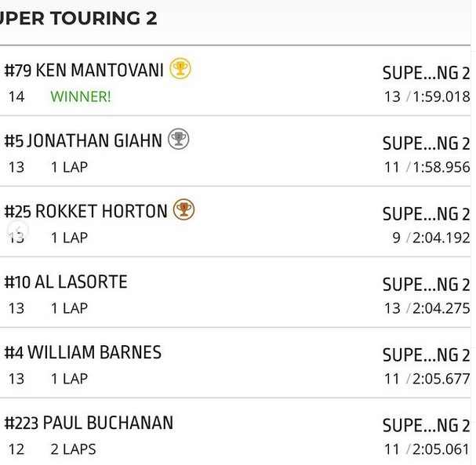The image size is (476, 465).
Task: Click the Super Touring 2 header title
Action: click(78, 18)
